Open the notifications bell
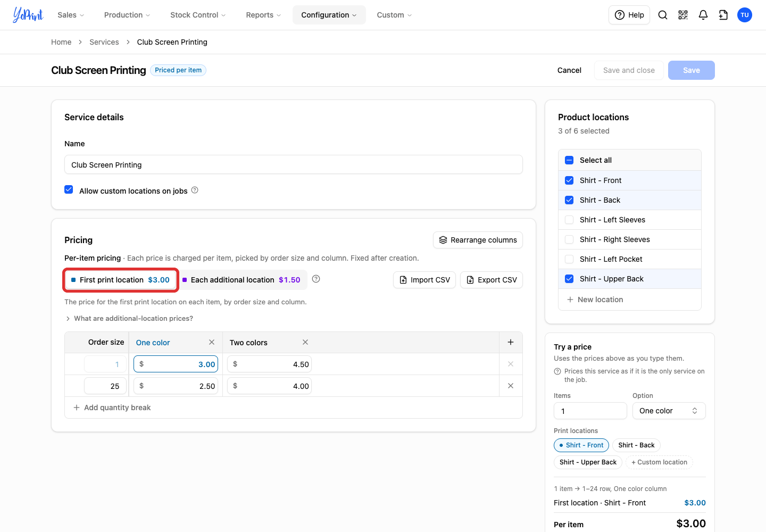Viewport: 766px width, 532px height. coord(703,15)
